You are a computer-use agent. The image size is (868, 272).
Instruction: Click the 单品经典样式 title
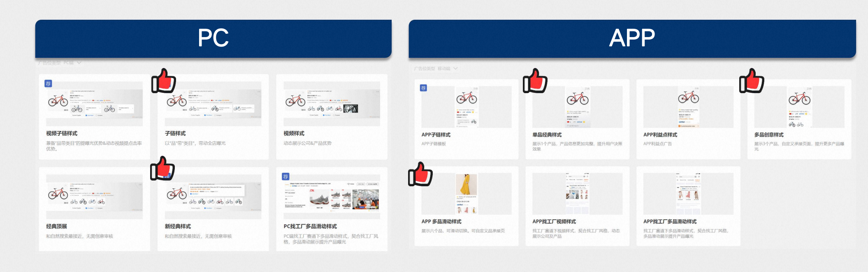[547, 135]
